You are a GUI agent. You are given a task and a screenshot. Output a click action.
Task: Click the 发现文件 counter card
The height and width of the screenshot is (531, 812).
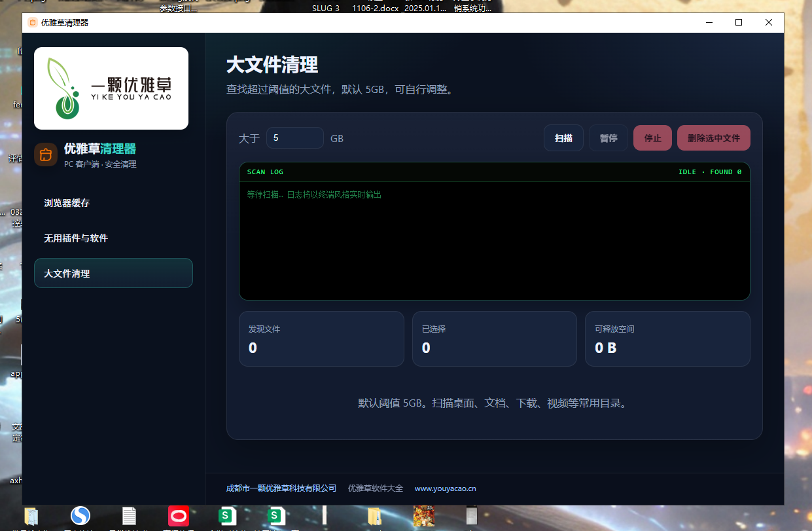pos(321,339)
